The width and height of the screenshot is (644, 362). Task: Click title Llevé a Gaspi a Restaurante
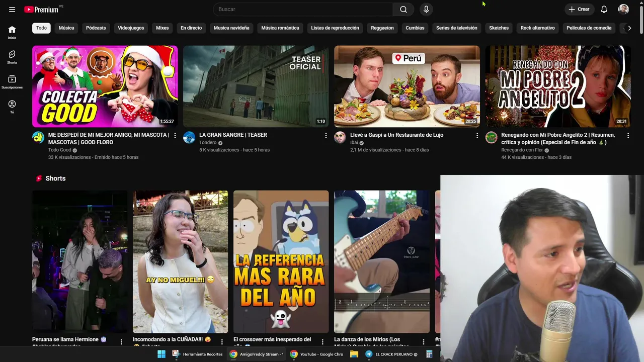(x=396, y=135)
